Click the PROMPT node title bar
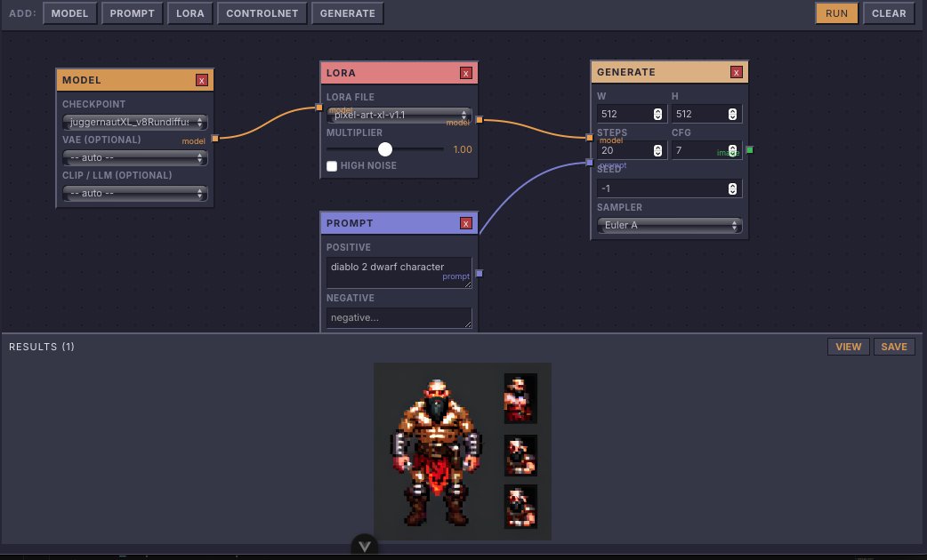The width and height of the screenshot is (927, 560). pos(399,223)
